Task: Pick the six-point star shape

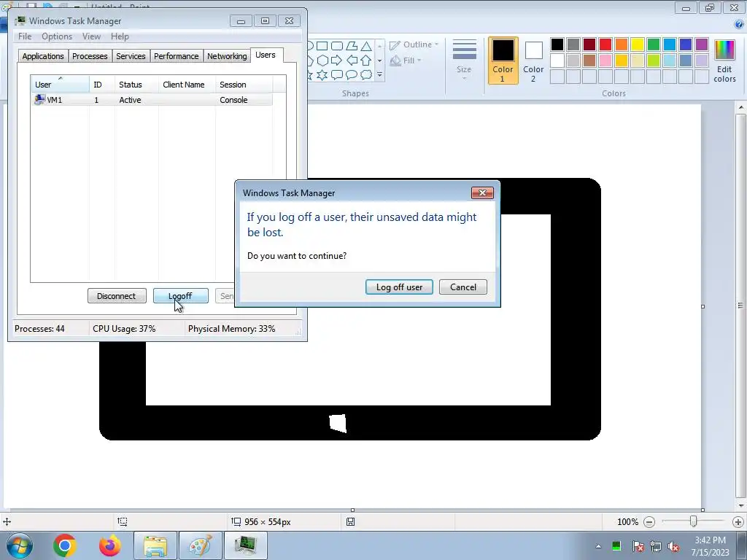Action: point(322,75)
